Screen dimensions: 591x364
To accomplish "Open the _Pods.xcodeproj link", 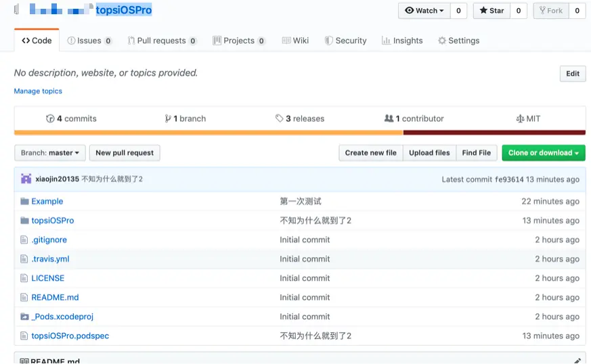I will [x=62, y=317].
